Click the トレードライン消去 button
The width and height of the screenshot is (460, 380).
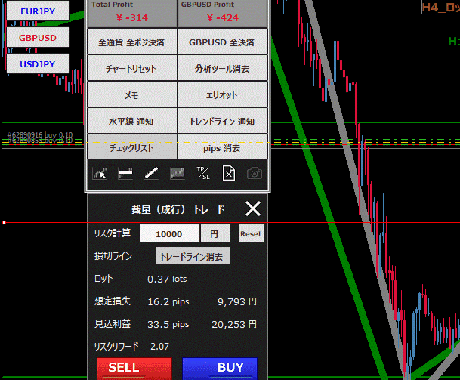pos(193,256)
